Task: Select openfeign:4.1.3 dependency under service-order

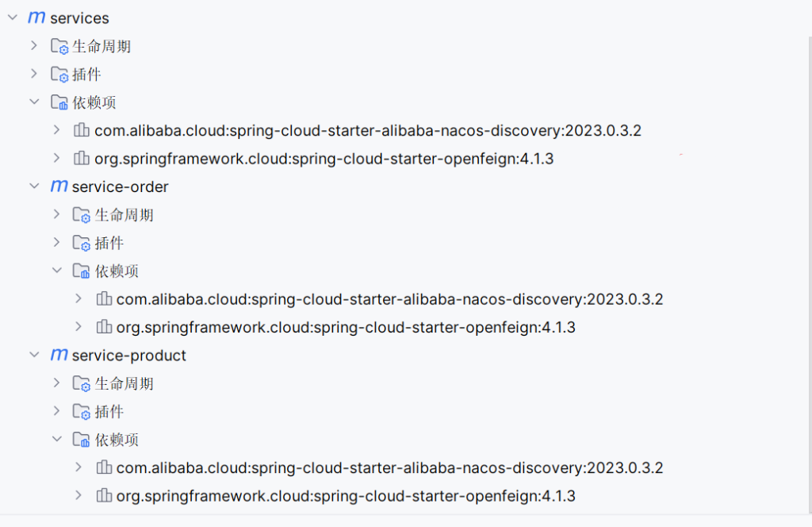Action: (x=346, y=327)
